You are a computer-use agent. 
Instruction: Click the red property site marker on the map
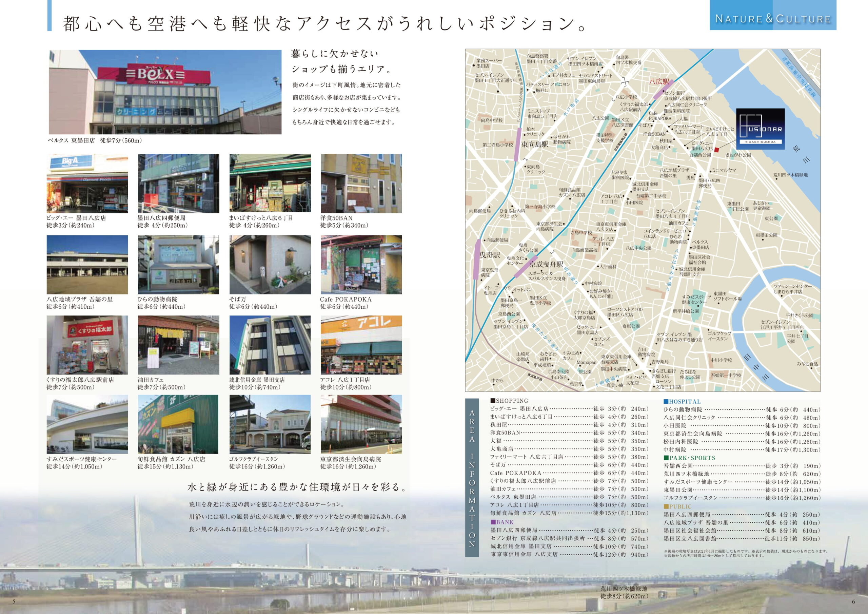tap(716, 150)
